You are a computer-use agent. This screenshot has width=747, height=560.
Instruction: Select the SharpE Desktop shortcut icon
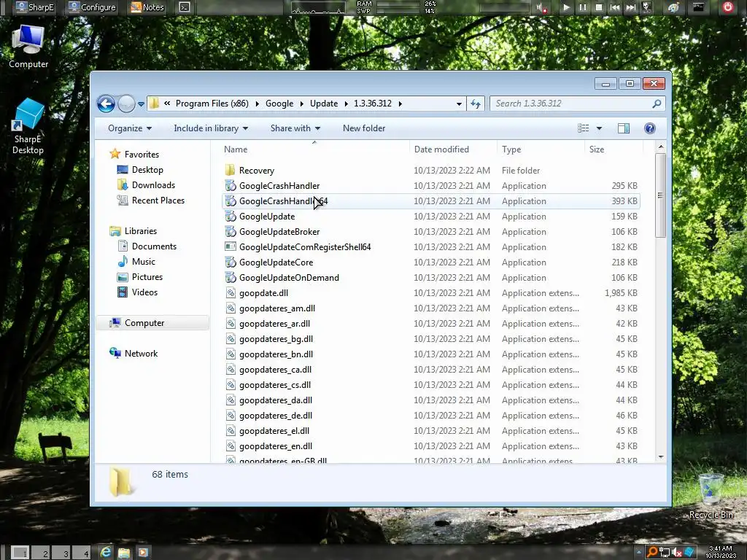(28, 126)
